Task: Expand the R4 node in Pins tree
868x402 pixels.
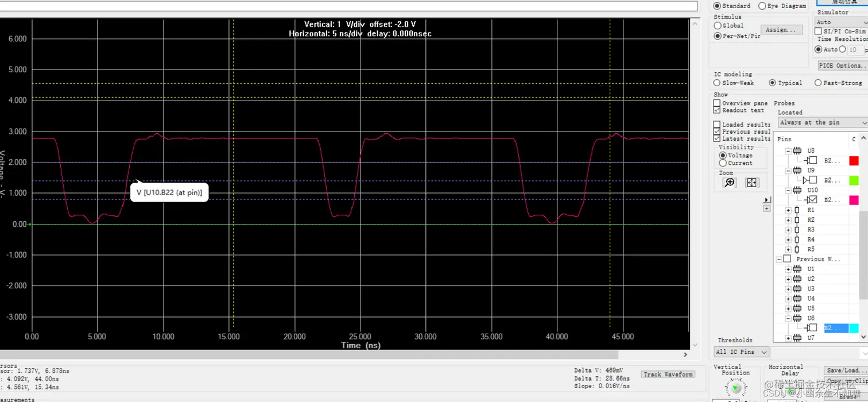Action: point(788,239)
